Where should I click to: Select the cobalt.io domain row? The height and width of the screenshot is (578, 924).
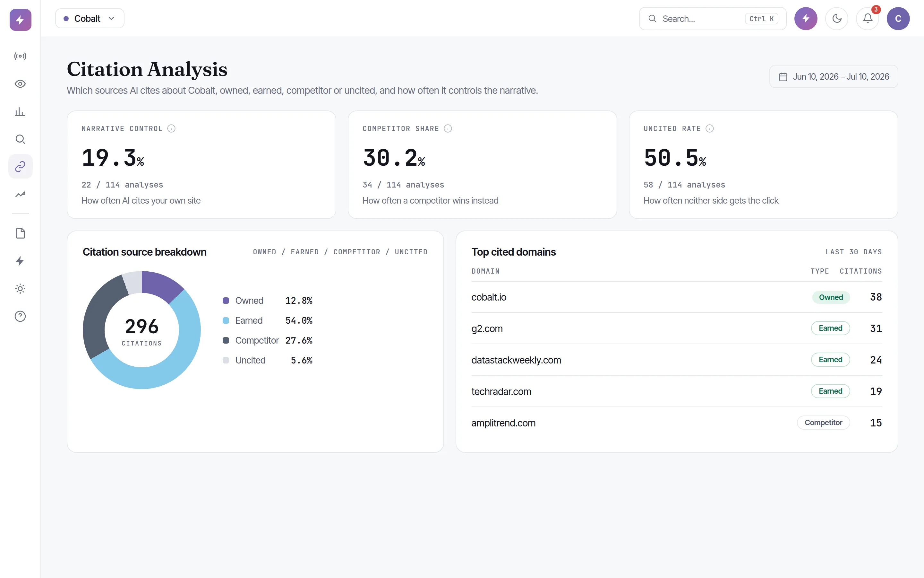(677, 297)
